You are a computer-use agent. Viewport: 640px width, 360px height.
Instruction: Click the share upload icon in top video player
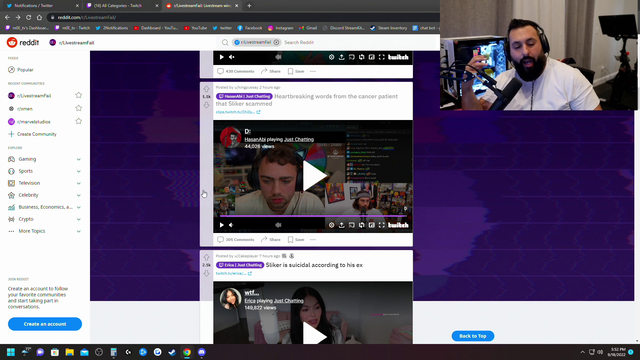click(342, 57)
